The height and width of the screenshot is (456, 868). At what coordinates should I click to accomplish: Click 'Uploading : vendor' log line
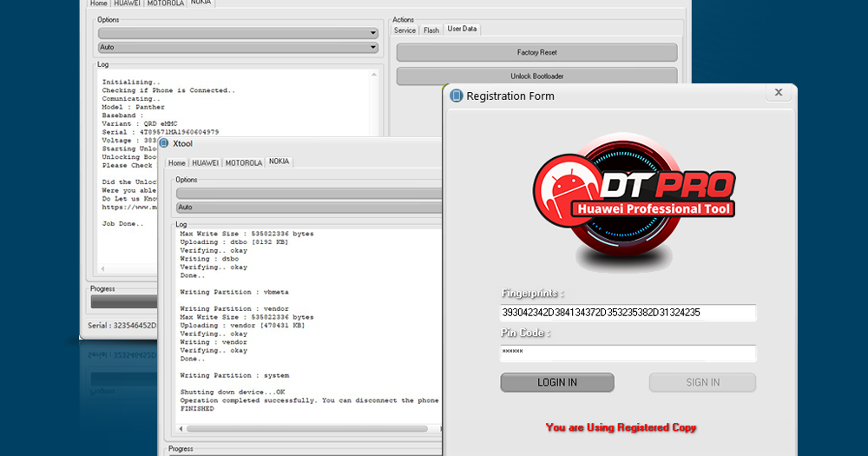pyautogui.click(x=242, y=325)
